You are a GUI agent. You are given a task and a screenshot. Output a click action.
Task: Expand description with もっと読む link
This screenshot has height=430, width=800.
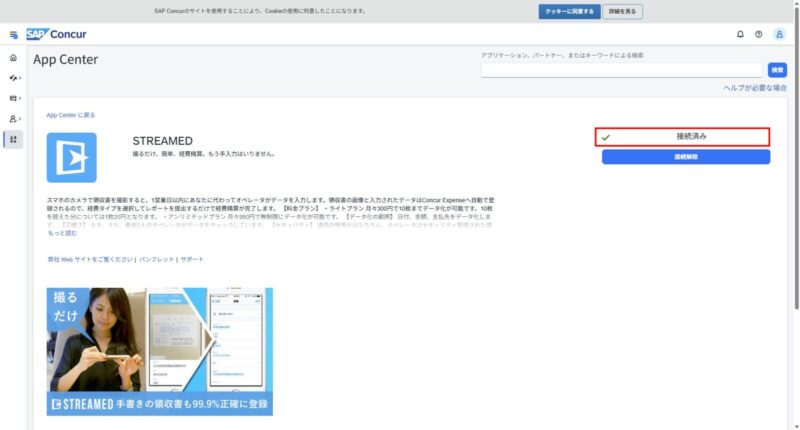pyautogui.click(x=62, y=233)
